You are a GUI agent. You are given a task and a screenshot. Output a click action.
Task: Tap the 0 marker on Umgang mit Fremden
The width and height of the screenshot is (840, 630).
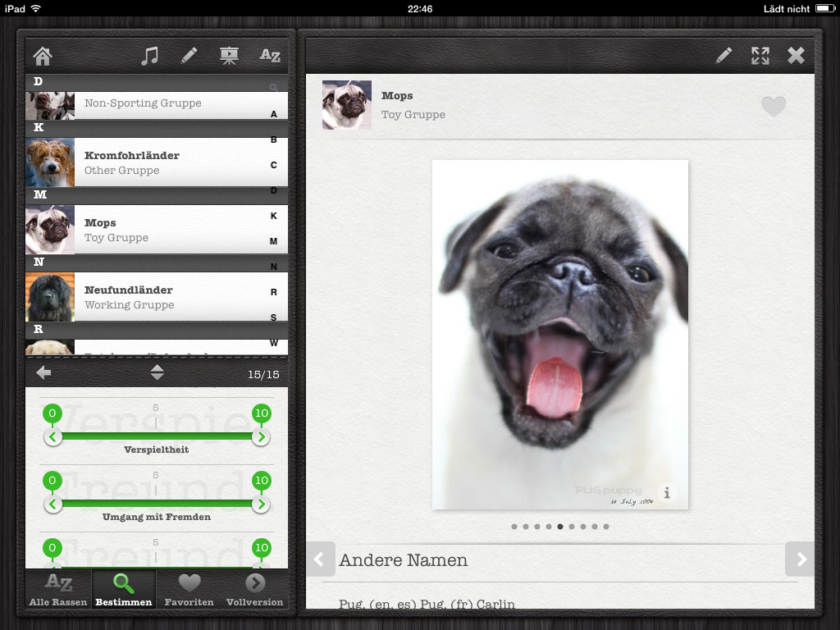52,481
